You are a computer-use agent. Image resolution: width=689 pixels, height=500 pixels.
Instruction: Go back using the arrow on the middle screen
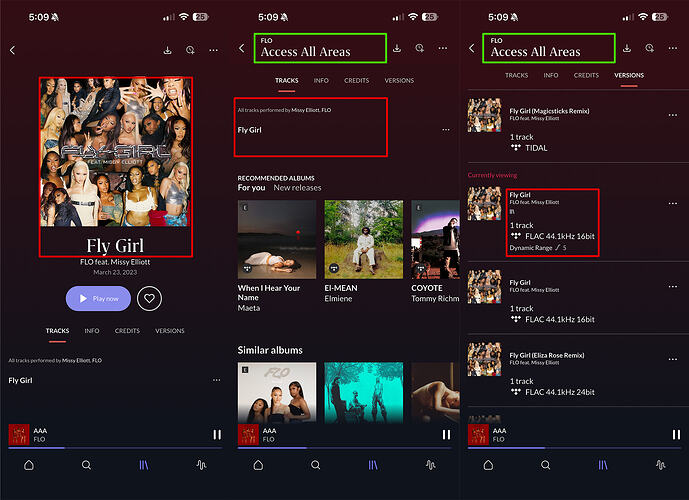click(x=242, y=48)
